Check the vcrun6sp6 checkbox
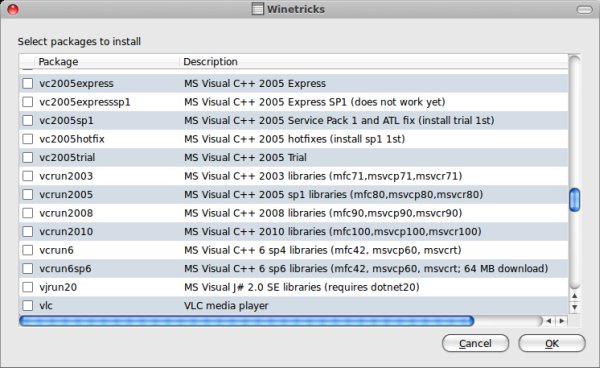The height and width of the screenshot is (368, 600). (28, 269)
